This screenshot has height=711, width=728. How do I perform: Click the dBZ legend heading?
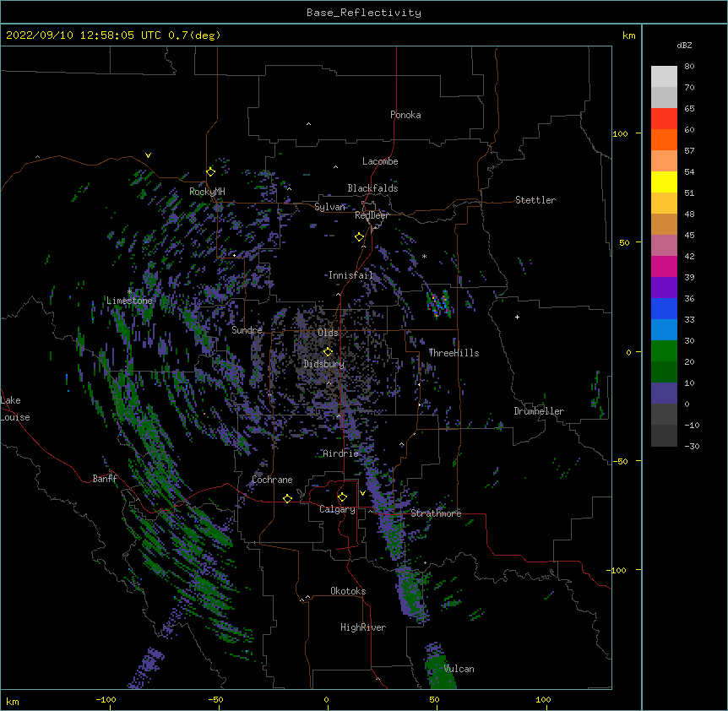pos(684,45)
